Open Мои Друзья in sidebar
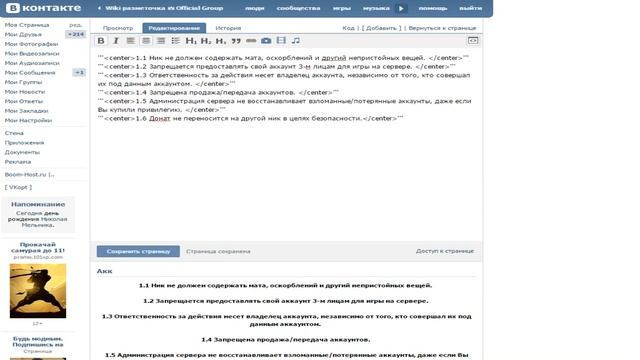 (23, 35)
